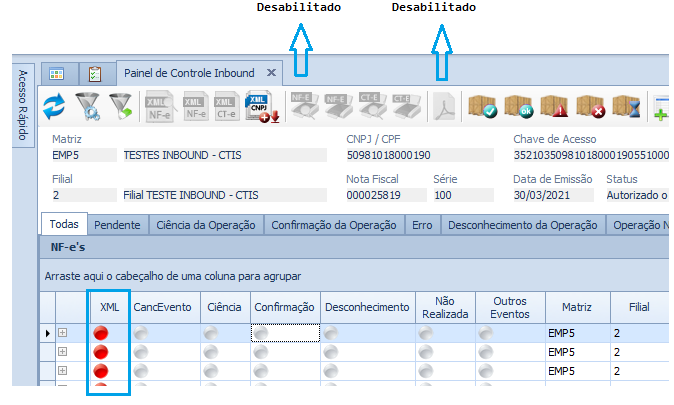Switch to the Confirmação da Operação tab
The width and height of the screenshot is (674, 405).
[334, 225]
